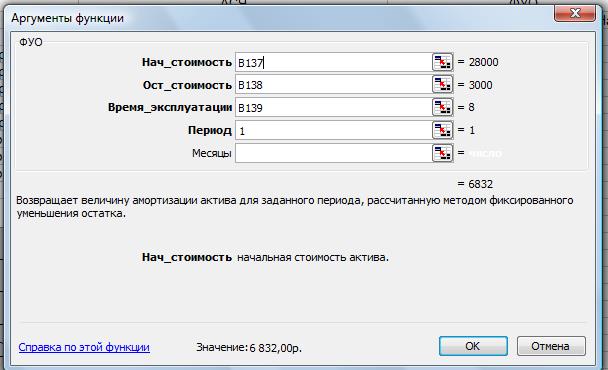This screenshot has width=608, height=370.
Task: Click the Месяцы label
Action: tap(212, 154)
